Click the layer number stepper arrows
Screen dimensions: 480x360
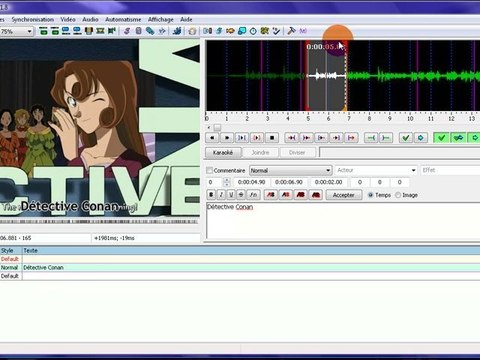(227, 182)
